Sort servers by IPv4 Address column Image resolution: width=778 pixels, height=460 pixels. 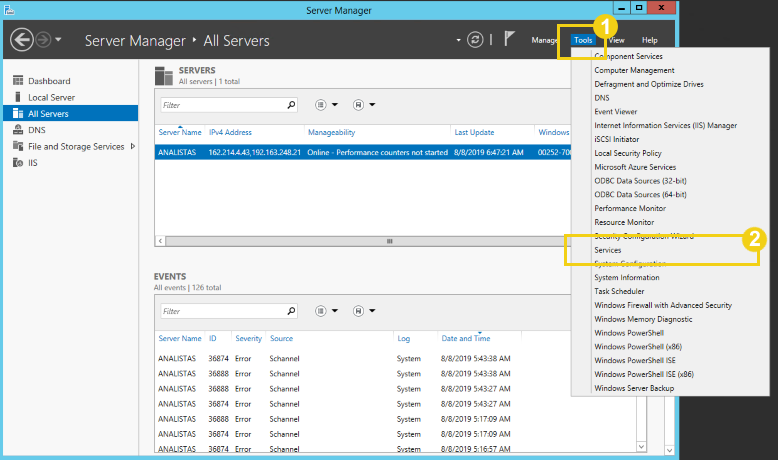(230, 132)
